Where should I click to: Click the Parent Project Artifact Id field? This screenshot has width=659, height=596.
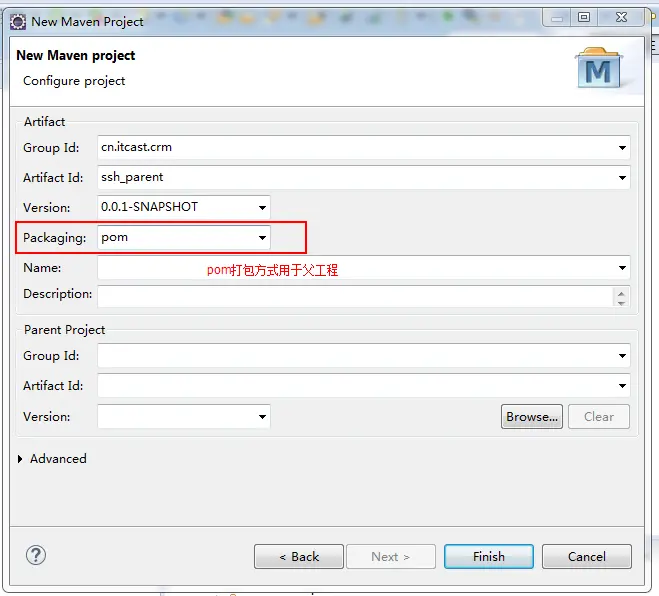(364, 385)
